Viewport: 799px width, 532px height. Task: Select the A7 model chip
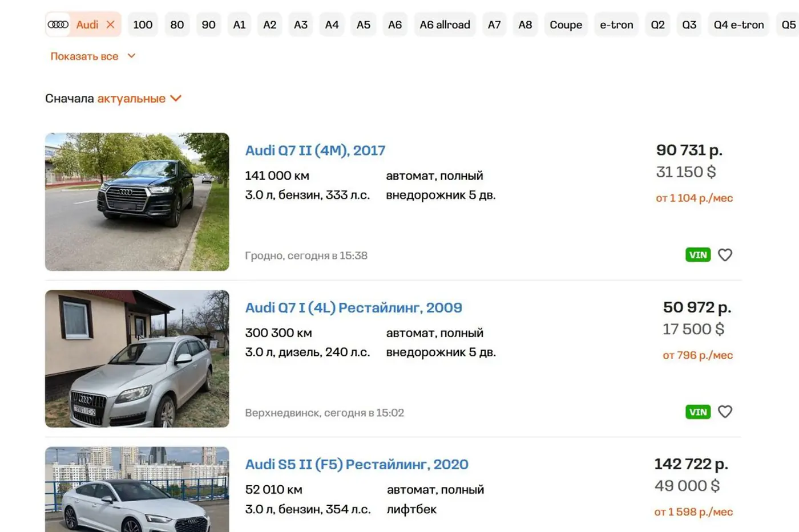tap(494, 25)
